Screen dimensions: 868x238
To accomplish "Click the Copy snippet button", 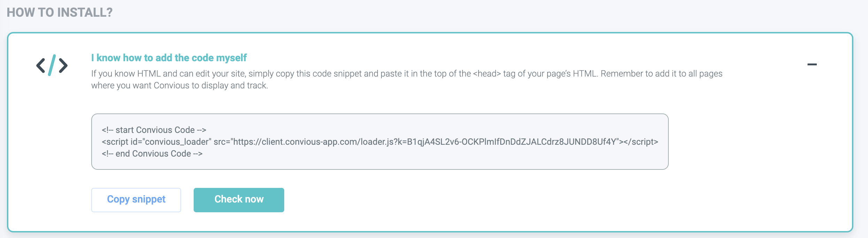I will click(136, 200).
